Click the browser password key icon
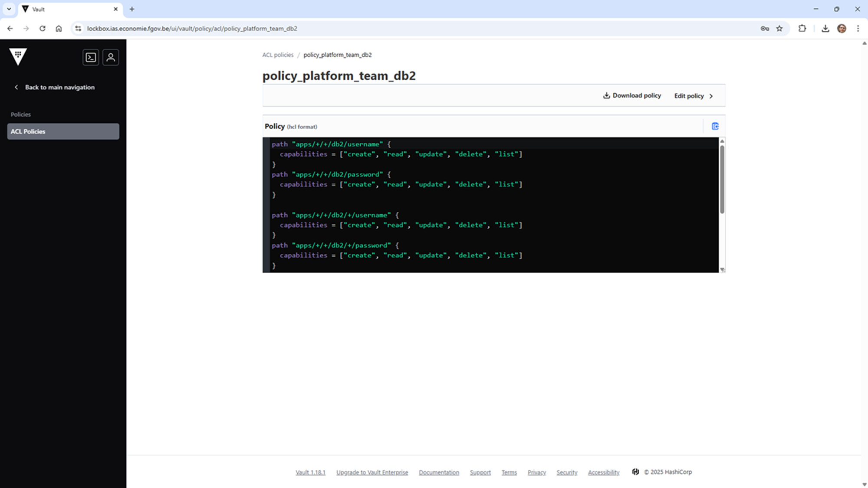The height and width of the screenshot is (488, 868). pos(765,29)
